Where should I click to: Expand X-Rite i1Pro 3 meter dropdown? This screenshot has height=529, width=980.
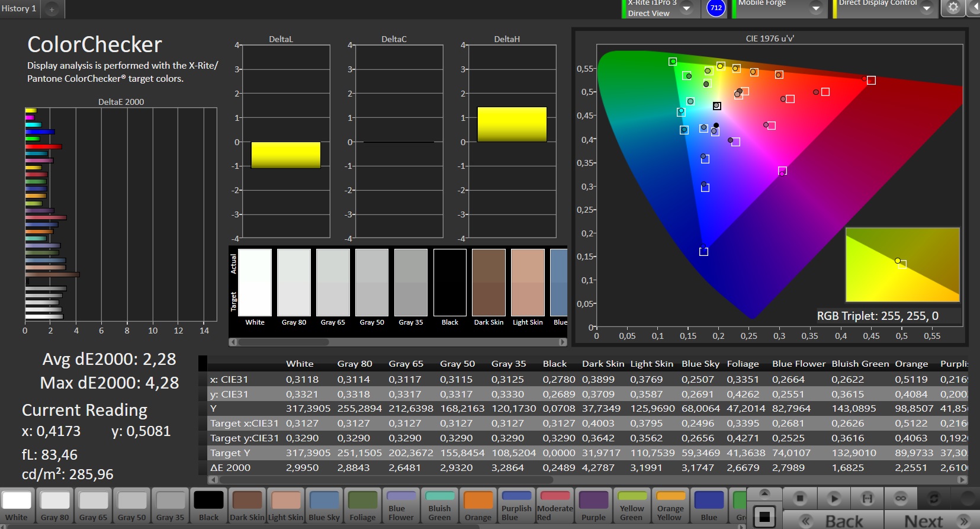point(686,8)
